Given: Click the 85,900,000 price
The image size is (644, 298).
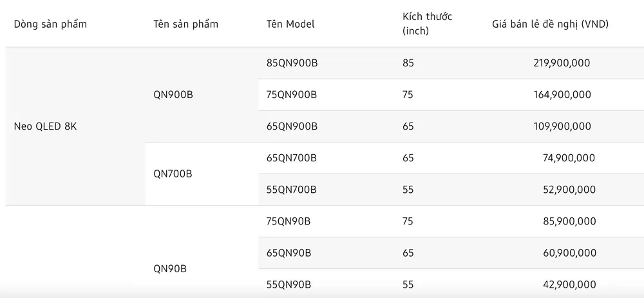Looking at the screenshot, I should (569, 221).
